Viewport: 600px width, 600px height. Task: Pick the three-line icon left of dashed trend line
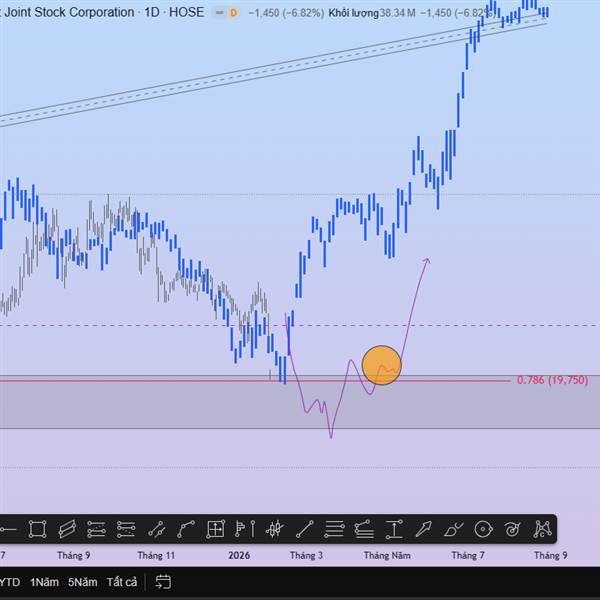[x=126, y=530]
